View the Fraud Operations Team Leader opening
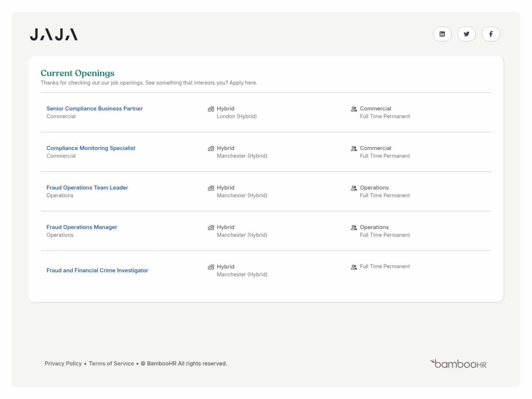Viewport: 532px width, 399px height. tap(87, 187)
